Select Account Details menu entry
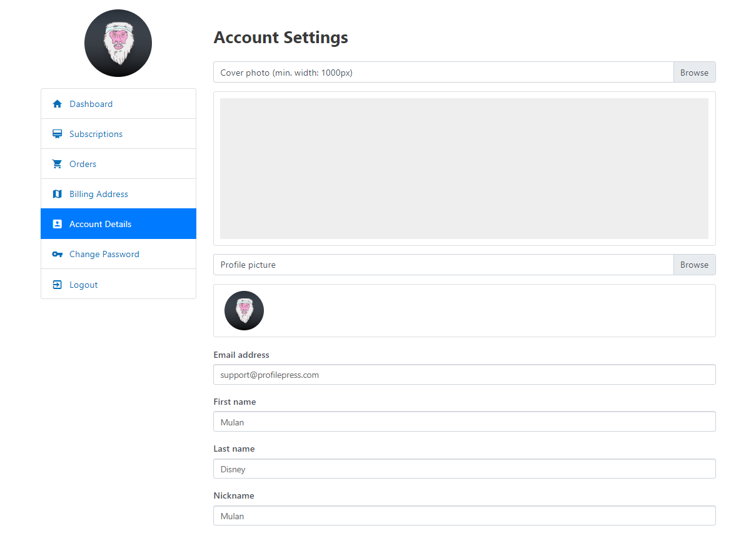This screenshot has height=538, width=756. (x=118, y=224)
